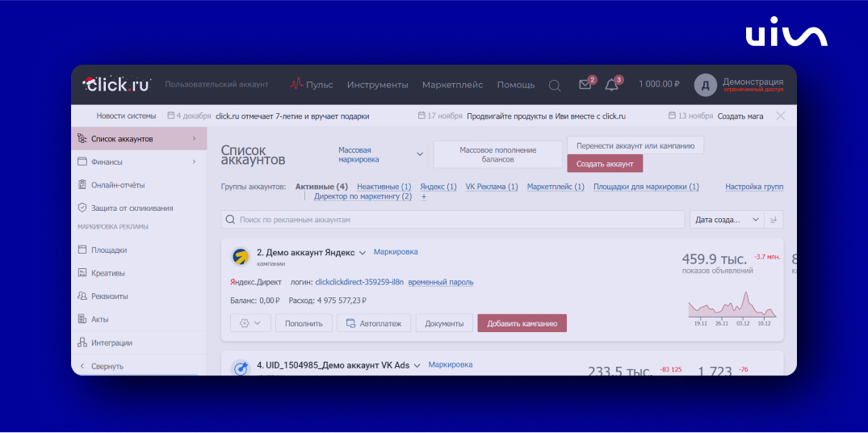Open Настройка групп link
The image size is (868, 433).
click(x=754, y=187)
